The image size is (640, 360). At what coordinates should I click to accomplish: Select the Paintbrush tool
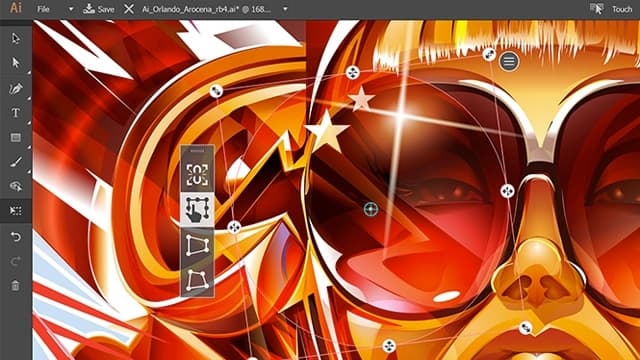16,162
